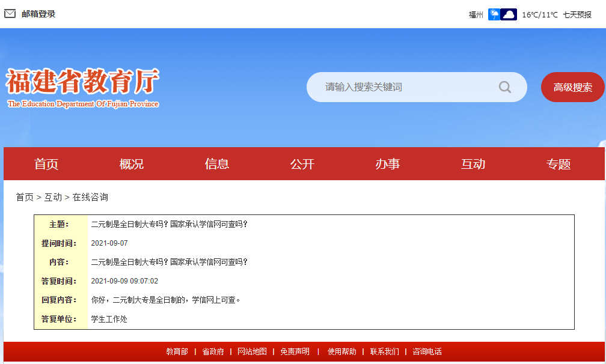Click the 主题： label
Image resolution: width=606 pixels, height=364 pixels.
click(59, 224)
